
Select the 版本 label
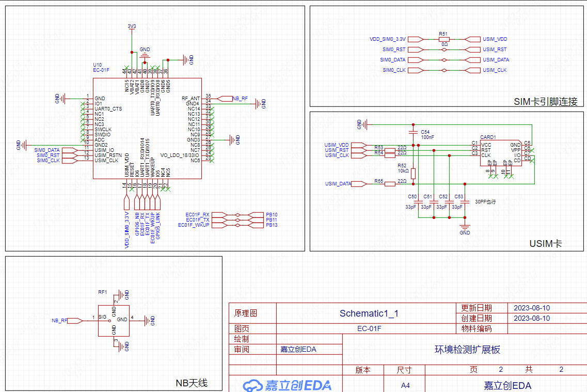pyautogui.click(x=363, y=370)
